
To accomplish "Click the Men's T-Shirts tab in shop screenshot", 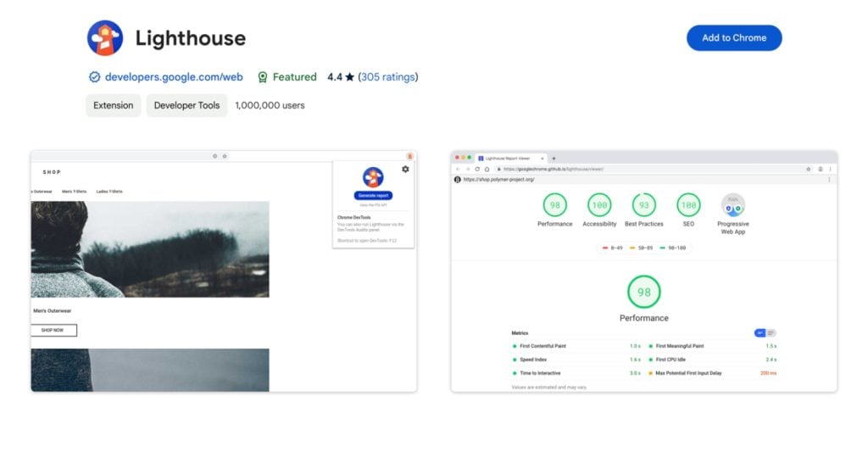I will click(75, 192).
